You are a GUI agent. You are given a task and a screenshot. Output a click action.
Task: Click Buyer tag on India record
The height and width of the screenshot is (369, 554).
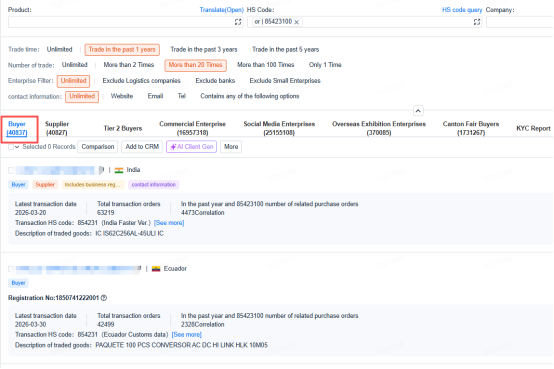pyautogui.click(x=18, y=185)
